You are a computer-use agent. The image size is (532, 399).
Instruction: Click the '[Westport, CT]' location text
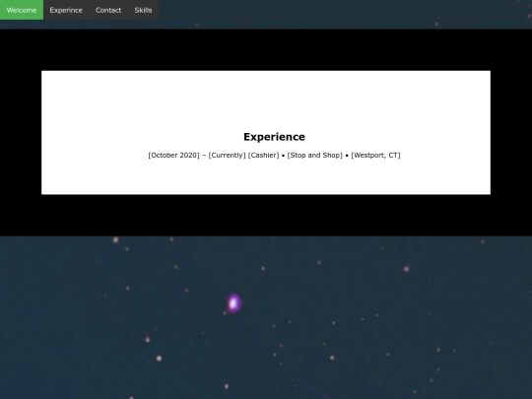click(375, 155)
